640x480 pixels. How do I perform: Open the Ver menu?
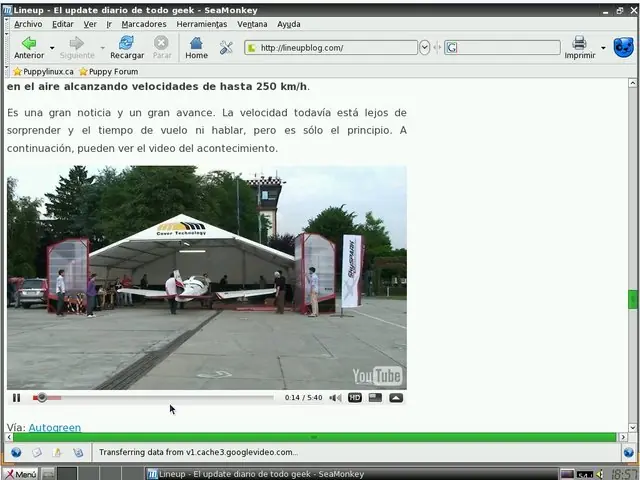90,24
